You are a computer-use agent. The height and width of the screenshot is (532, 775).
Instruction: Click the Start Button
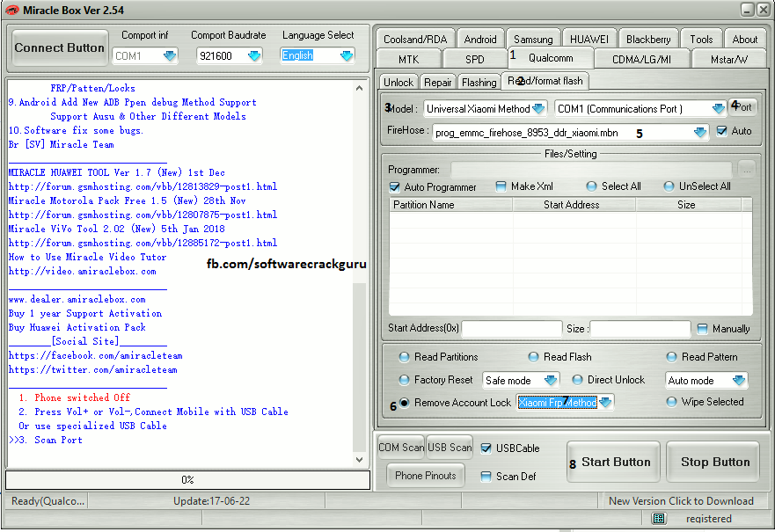pyautogui.click(x=613, y=462)
